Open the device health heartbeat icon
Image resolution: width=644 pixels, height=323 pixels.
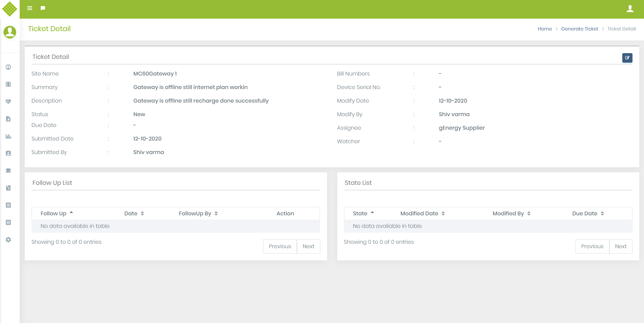point(8,101)
